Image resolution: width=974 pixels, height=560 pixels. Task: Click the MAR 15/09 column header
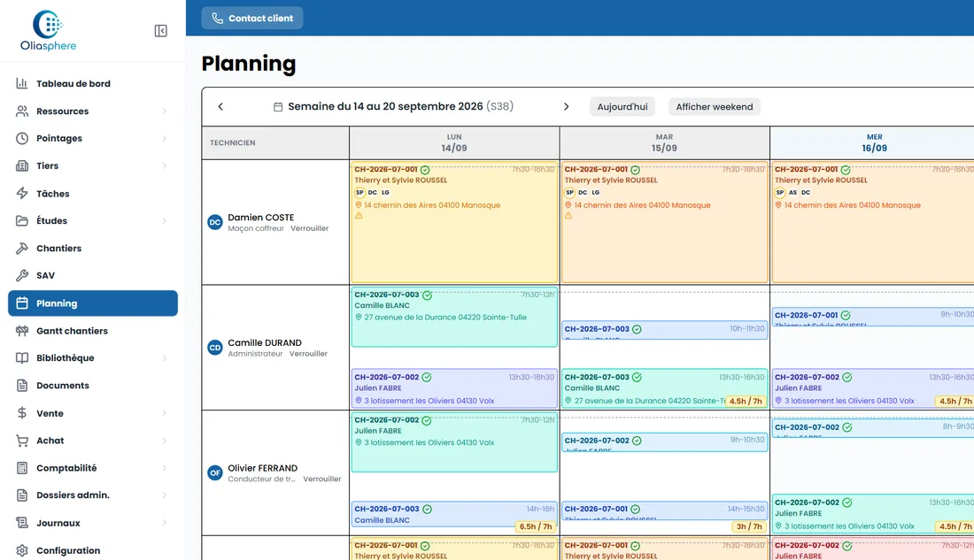point(664,142)
